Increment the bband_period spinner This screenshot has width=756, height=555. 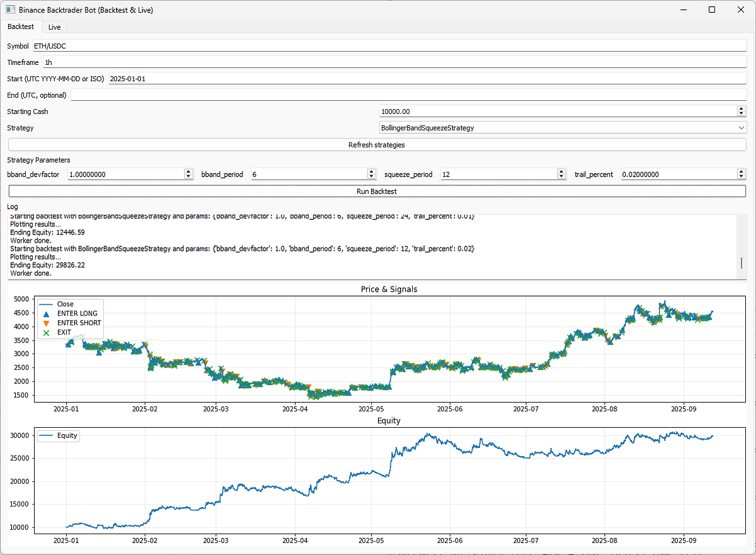[371, 171]
